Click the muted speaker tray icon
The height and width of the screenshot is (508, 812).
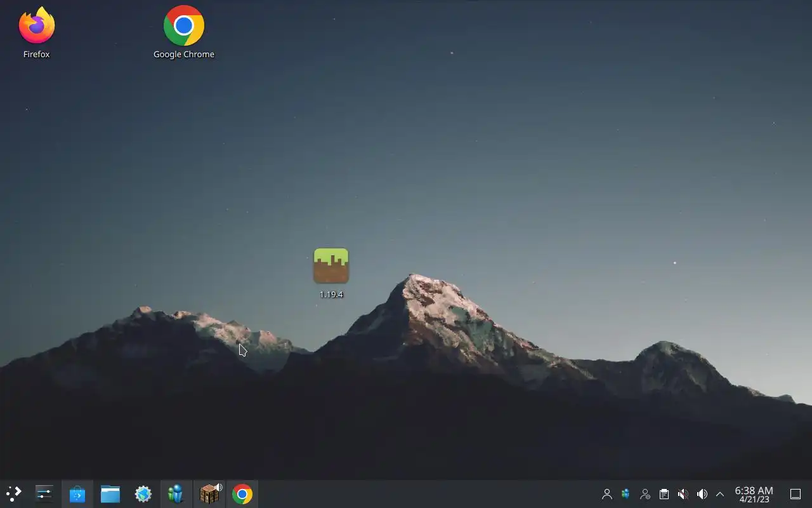click(683, 494)
